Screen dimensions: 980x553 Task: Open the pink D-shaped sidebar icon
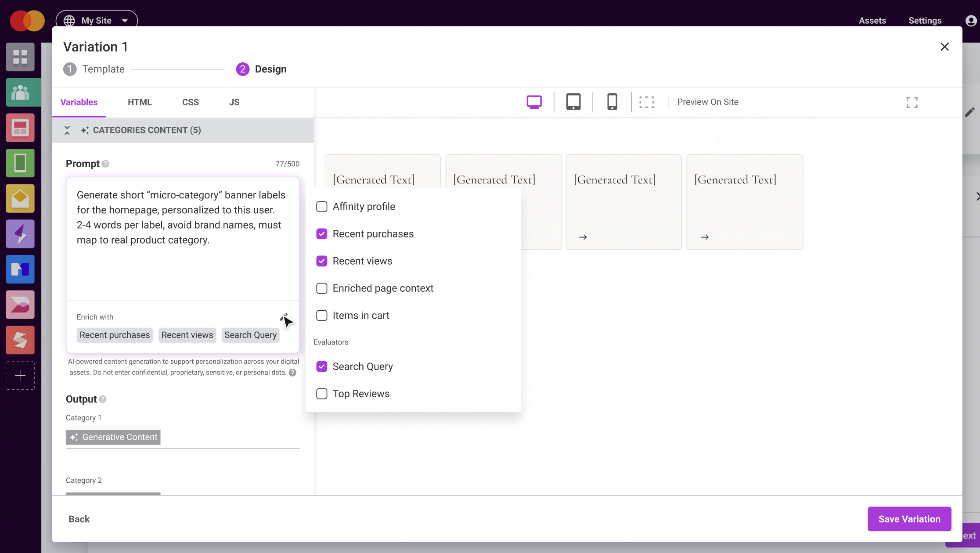click(20, 305)
